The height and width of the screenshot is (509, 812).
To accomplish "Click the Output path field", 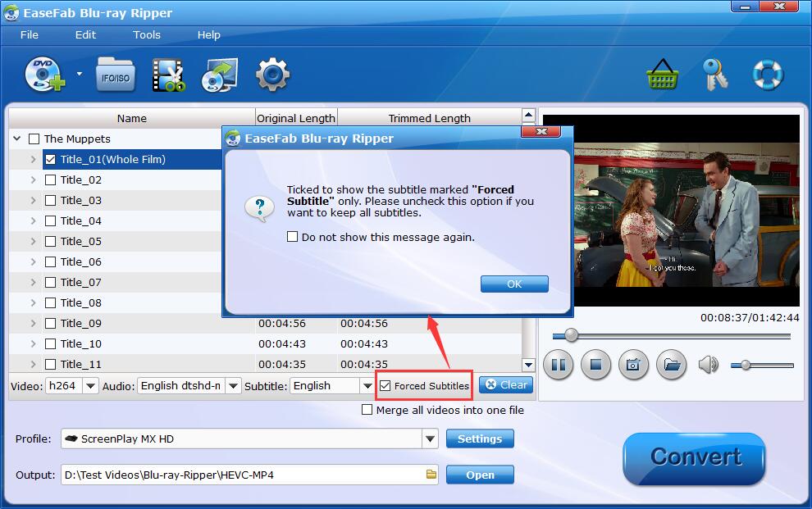I will click(249, 475).
